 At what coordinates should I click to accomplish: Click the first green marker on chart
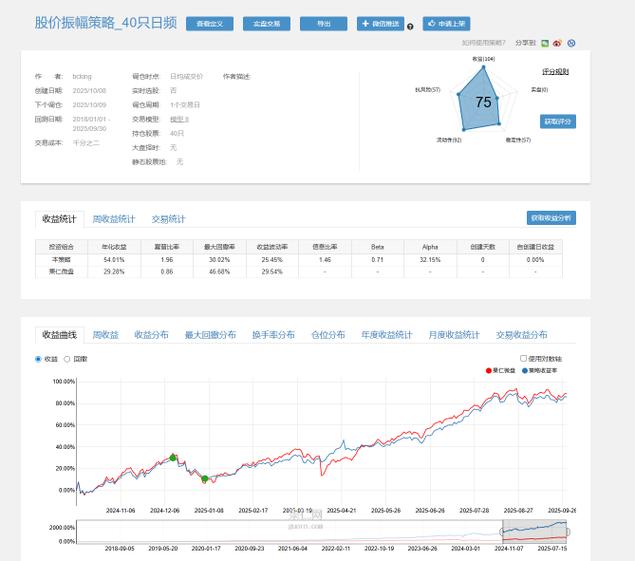[x=173, y=457]
